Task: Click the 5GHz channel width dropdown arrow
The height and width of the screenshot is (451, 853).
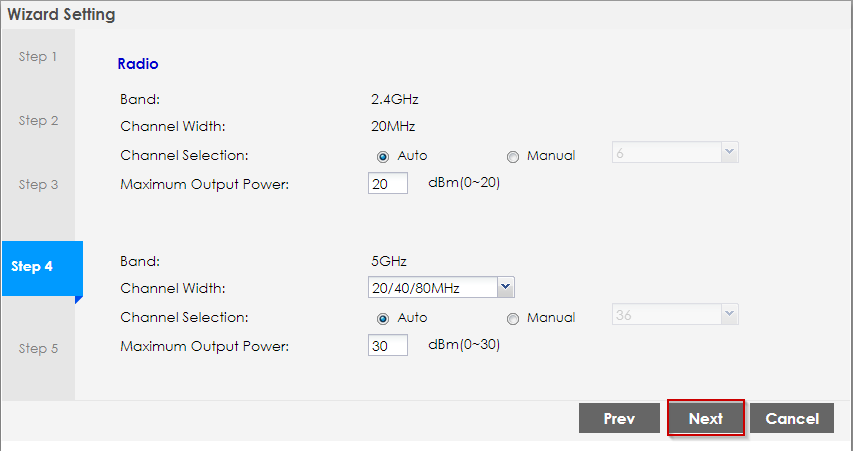Action: pyautogui.click(x=505, y=288)
